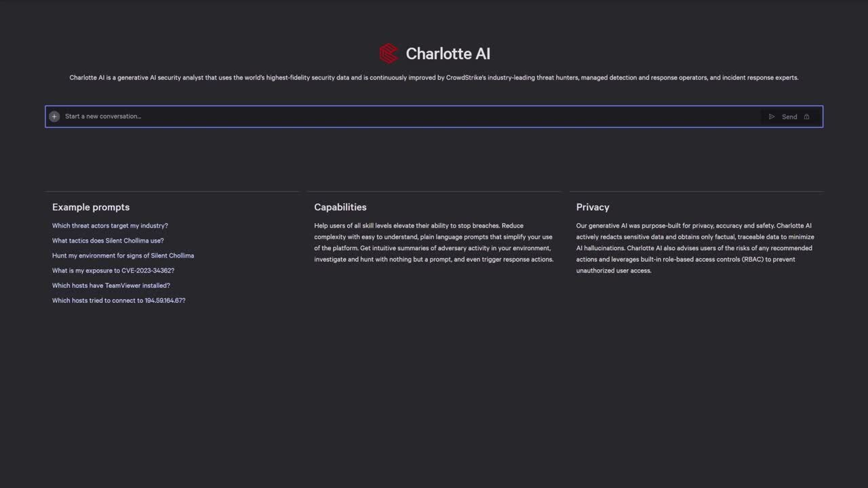Click the Charlotte AI description sentence under title
Screen dimensions: 868x488
tap(434, 77)
